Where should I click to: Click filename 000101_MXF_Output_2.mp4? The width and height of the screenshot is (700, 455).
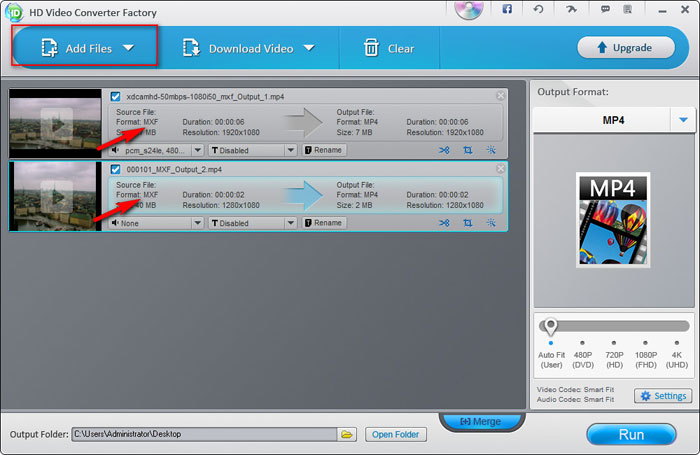pyautogui.click(x=174, y=169)
